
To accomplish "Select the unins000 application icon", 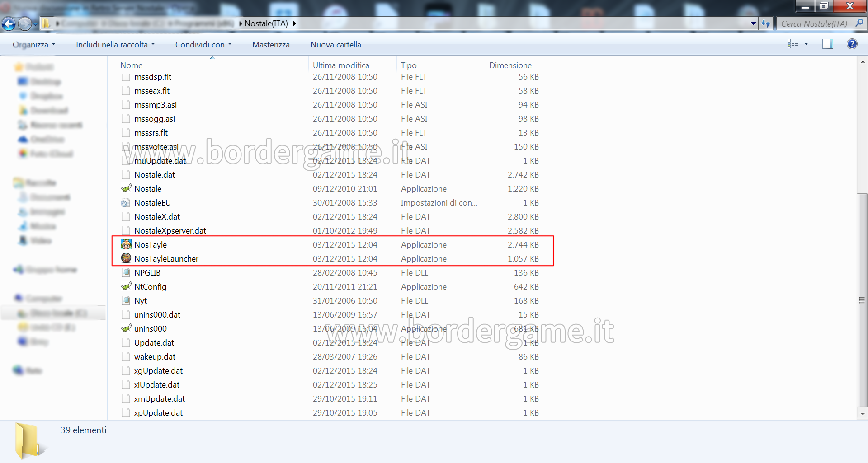I will point(126,328).
